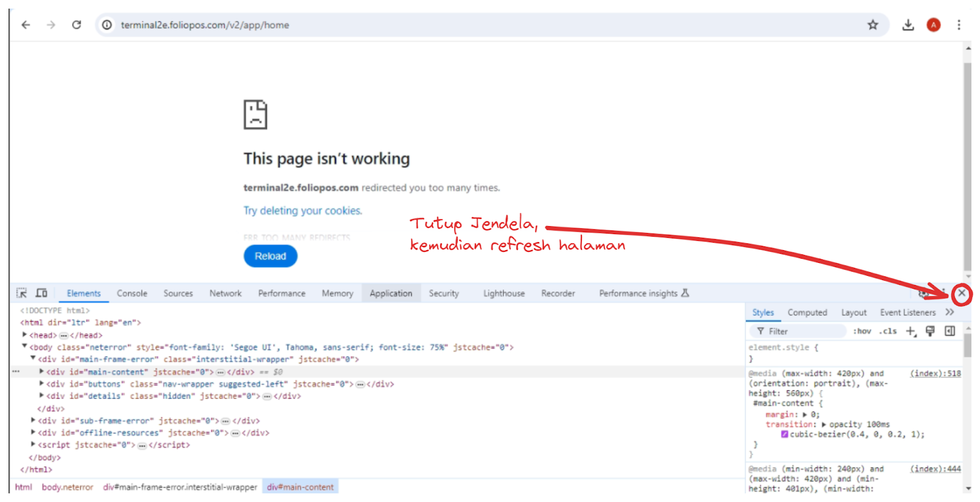Expand the main-content div node
Viewport: 980px width, 502px height.
42,371
